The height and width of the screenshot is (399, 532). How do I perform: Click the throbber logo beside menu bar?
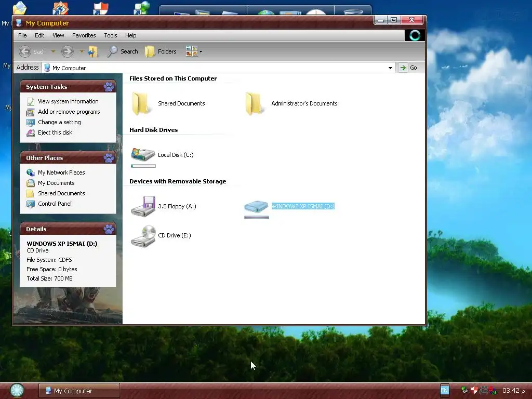coord(415,35)
